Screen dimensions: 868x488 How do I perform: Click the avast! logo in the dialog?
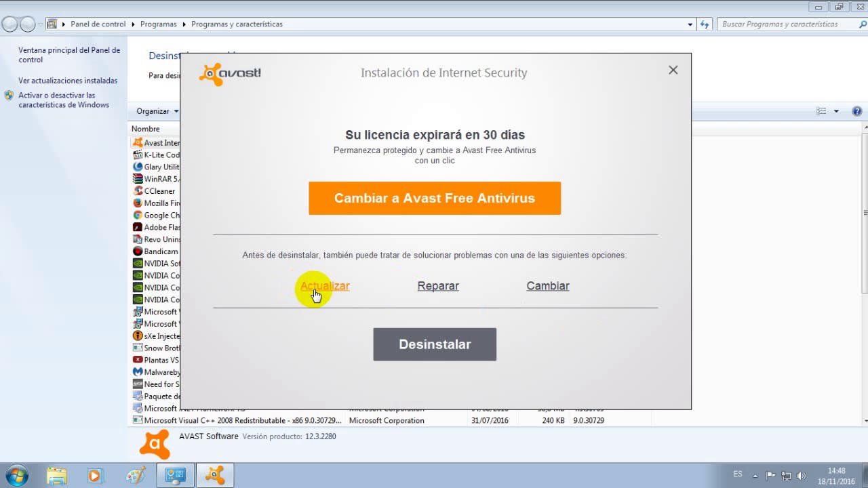click(x=230, y=74)
